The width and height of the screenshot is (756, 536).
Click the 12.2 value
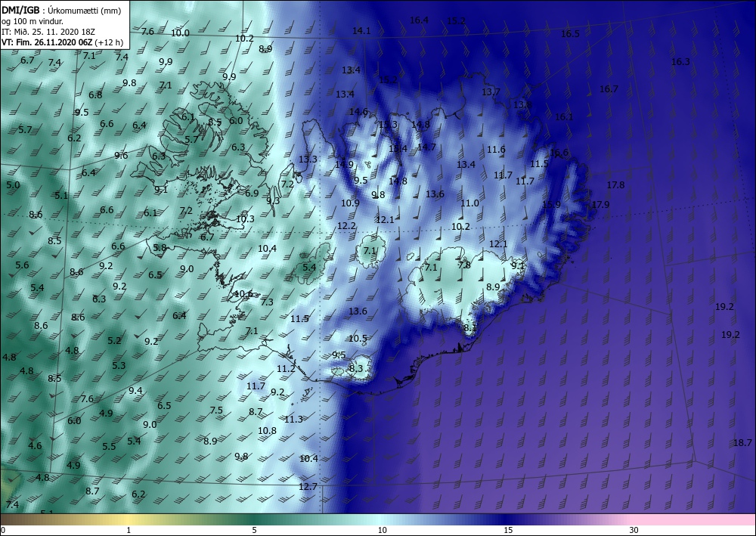[346, 226]
